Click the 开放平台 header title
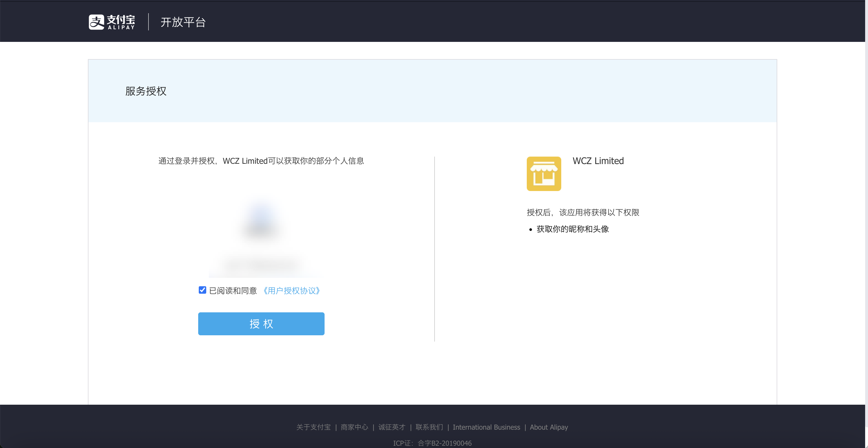The image size is (868, 448). (x=183, y=22)
